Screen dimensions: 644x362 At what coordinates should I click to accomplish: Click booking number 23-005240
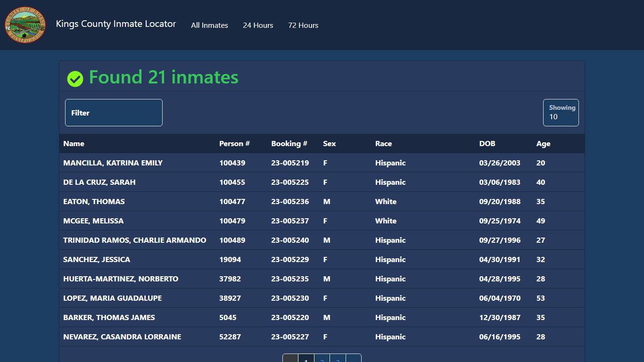point(290,240)
